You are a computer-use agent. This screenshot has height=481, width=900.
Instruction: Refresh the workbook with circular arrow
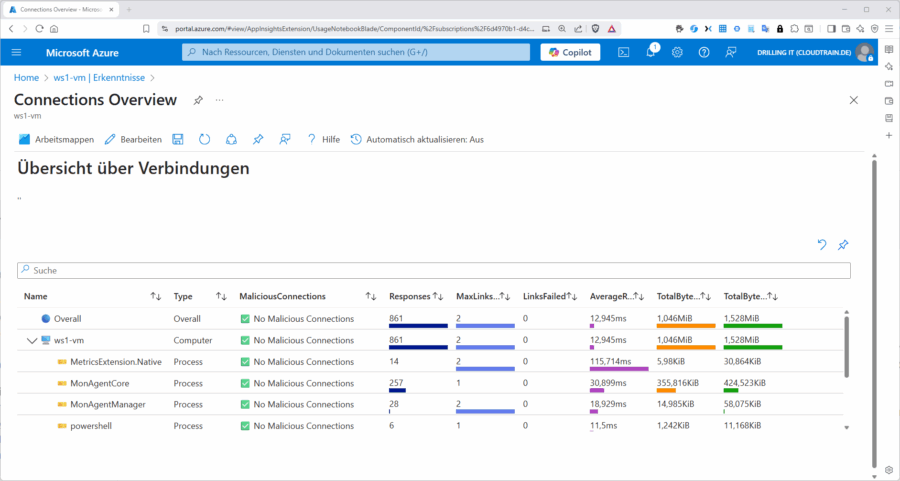pyautogui.click(x=204, y=139)
